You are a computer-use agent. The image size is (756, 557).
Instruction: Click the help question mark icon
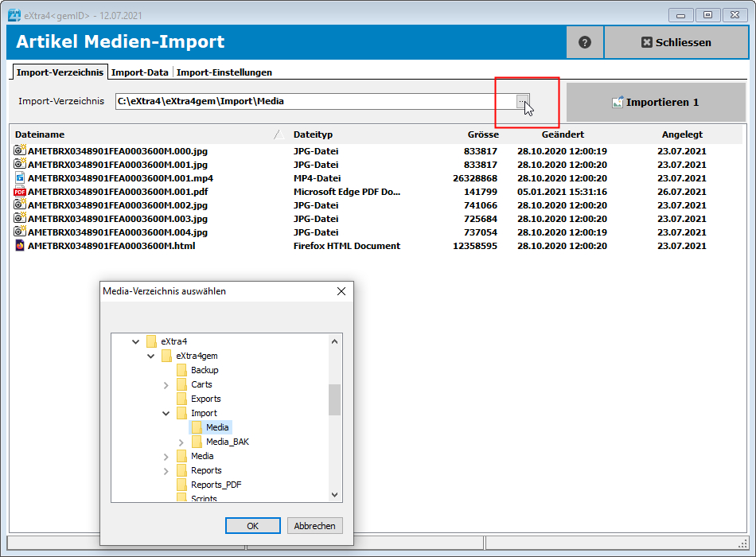click(584, 41)
